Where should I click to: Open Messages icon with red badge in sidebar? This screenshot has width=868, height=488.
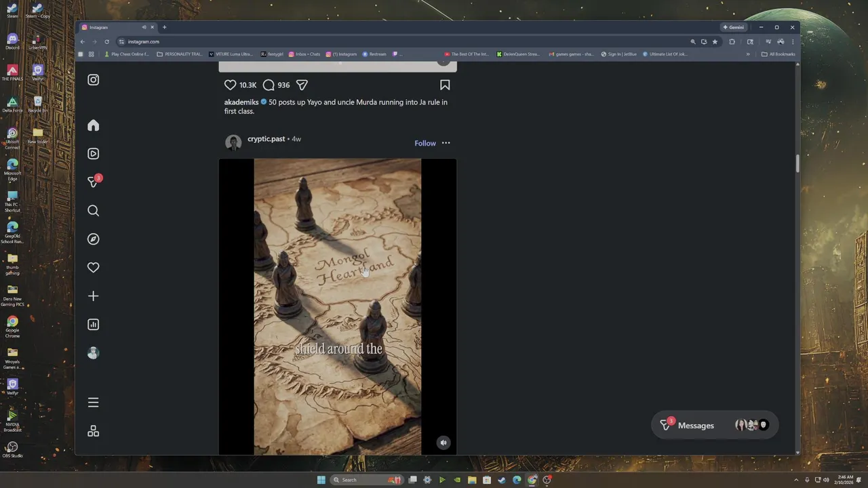[94, 182]
